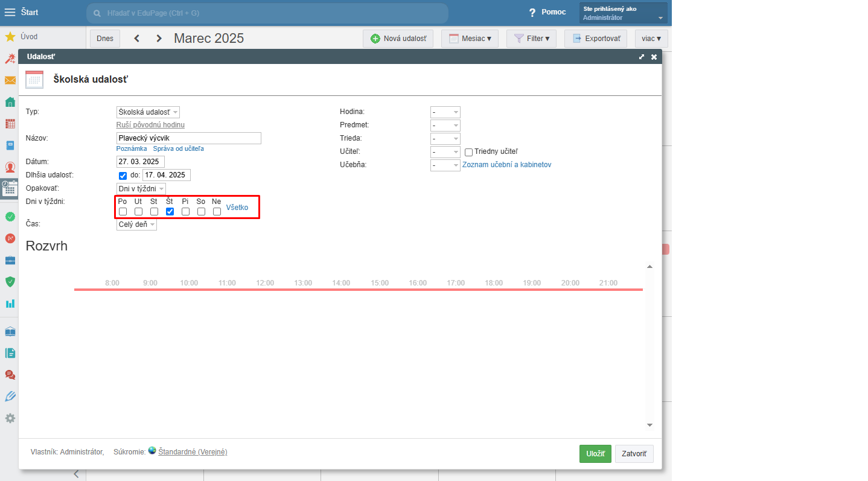Click the Všetko link

pyautogui.click(x=237, y=208)
